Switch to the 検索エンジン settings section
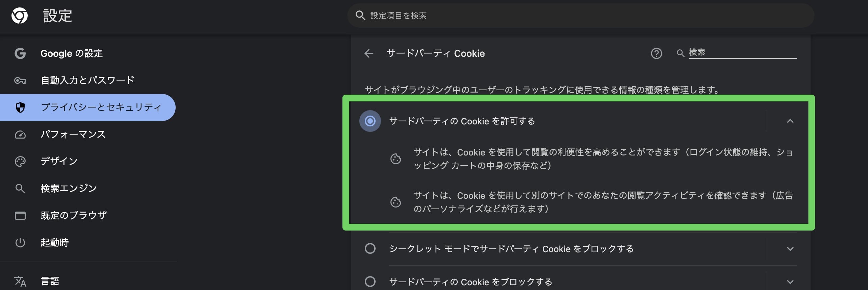Image resolution: width=868 pixels, height=290 pixels. tap(68, 188)
